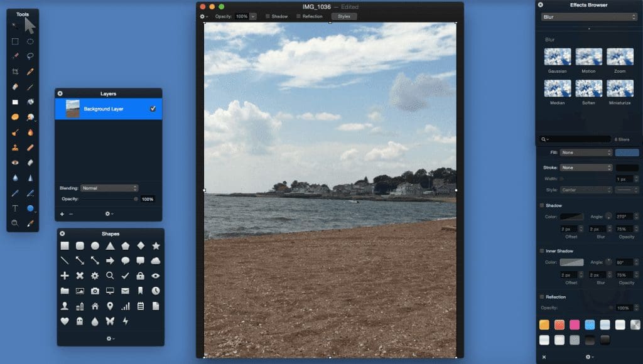The height and width of the screenshot is (364, 643).
Task: Open the document toolbar gear menu
Action: point(203,16)
